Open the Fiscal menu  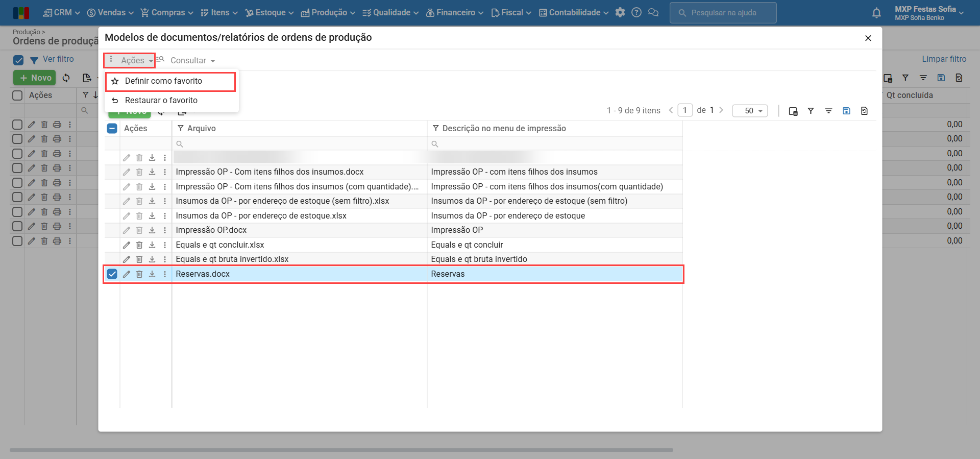[511, 13]
